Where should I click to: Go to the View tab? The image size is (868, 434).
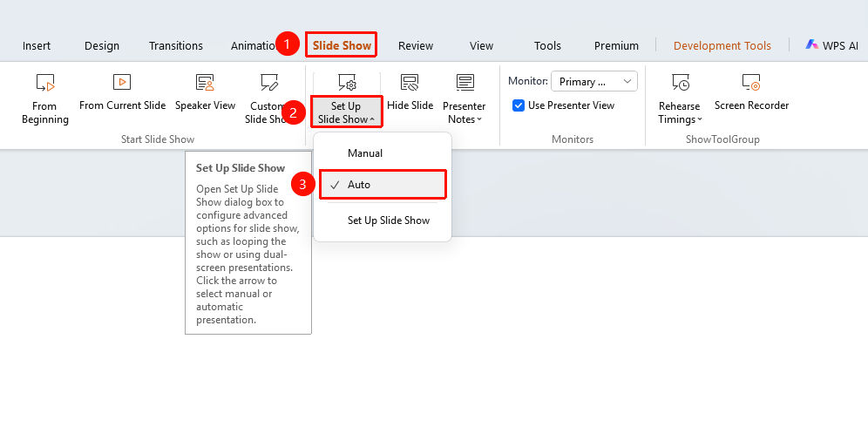482,46
